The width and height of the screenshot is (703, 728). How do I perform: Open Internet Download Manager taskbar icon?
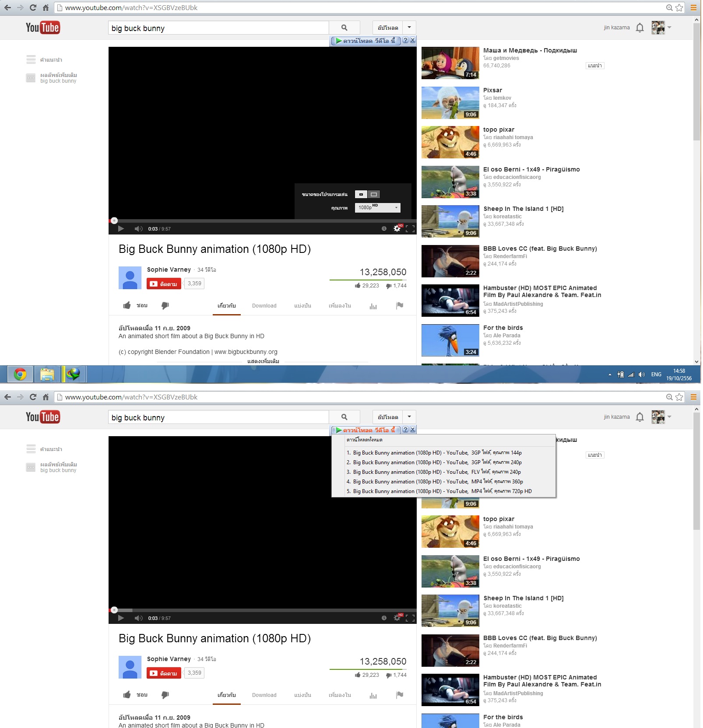(74, 374)
